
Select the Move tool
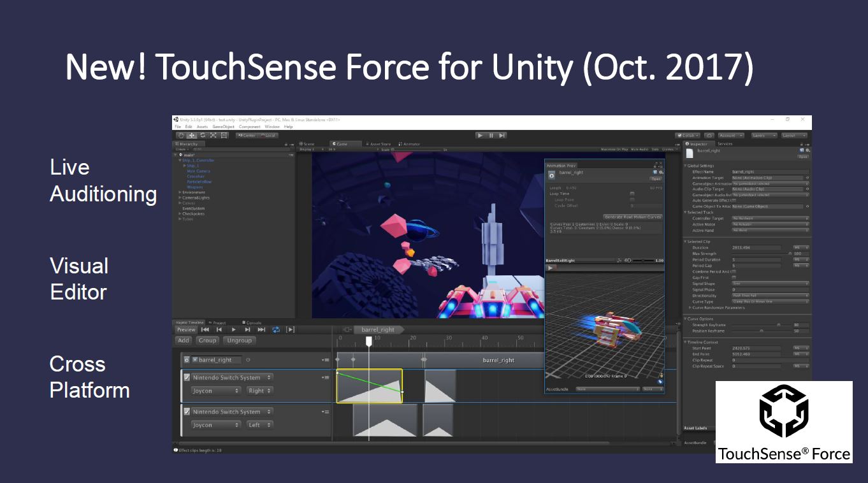click(192, 135)
